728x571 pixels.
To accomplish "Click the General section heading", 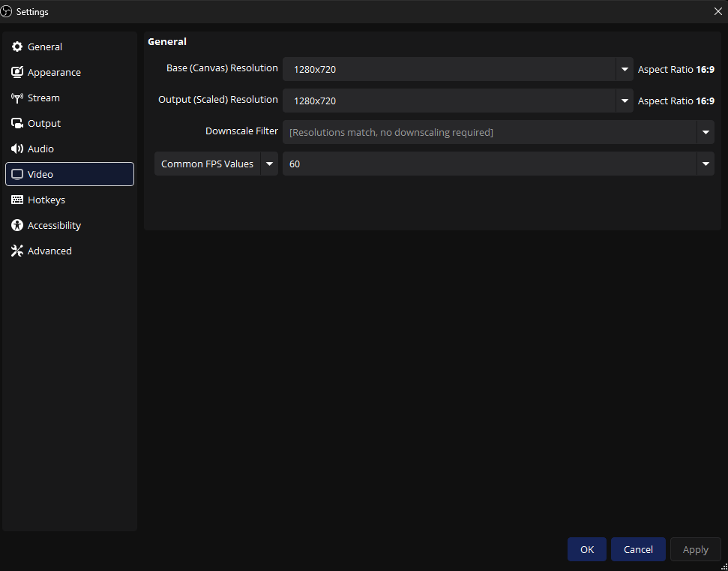I will 167,42.
